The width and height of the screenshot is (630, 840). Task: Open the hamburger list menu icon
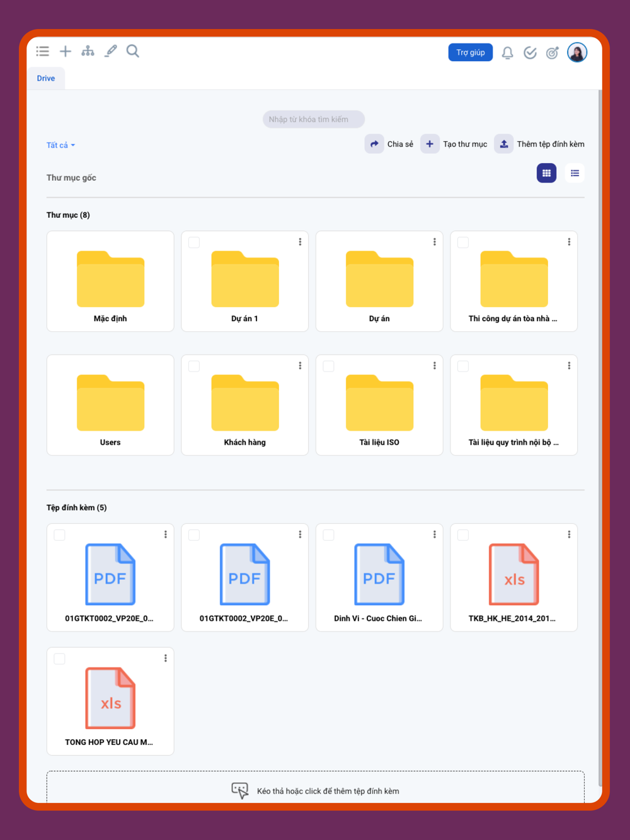coord(43,51)
